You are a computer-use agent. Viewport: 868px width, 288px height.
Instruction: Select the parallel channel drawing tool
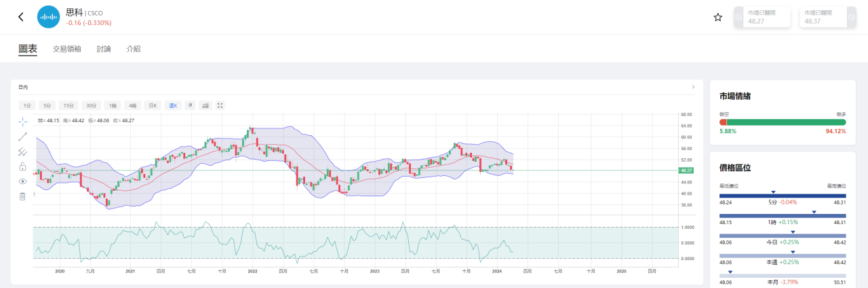pos(22,151)
